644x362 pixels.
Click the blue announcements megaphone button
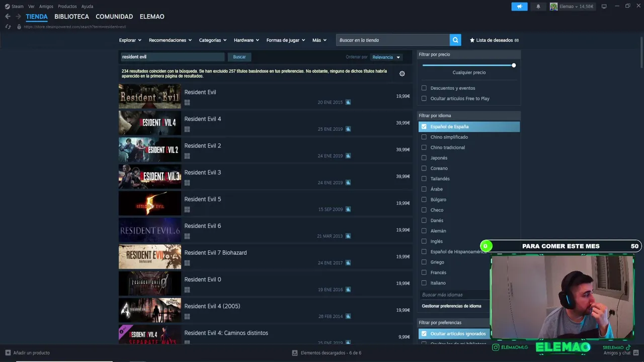click(520, 7)
